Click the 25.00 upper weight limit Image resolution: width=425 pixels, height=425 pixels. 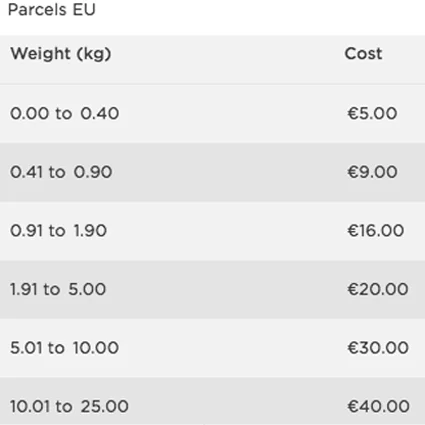tap(105, 406)
